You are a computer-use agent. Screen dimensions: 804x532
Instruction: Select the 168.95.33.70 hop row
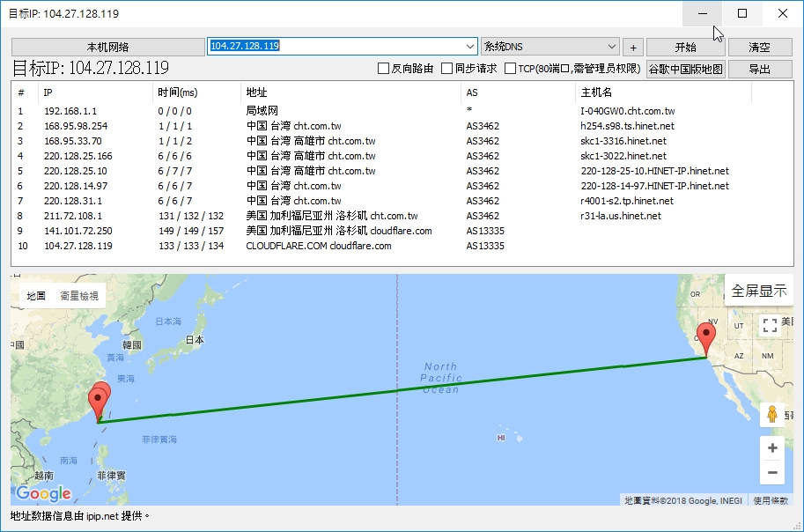pyautogui.click(x=402, y=141)
